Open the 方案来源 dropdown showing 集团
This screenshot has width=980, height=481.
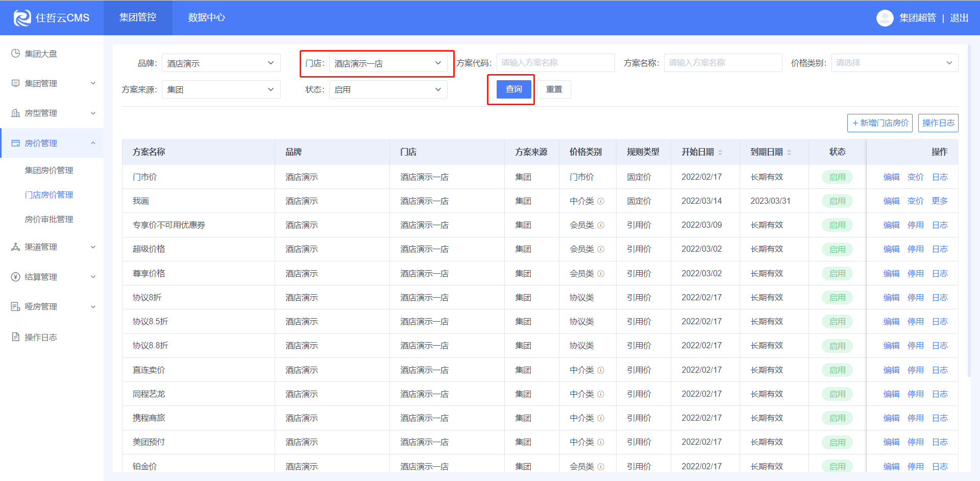(221, 89)
